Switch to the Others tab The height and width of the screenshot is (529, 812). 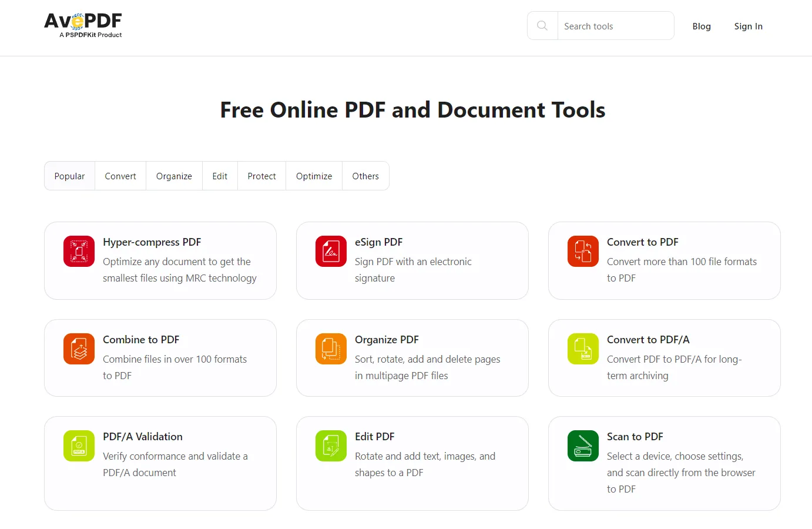(x=365, y=176)
